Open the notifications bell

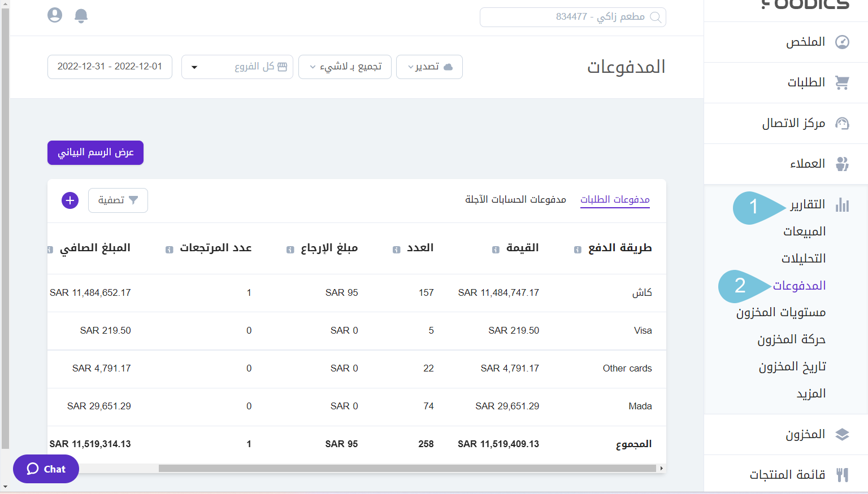81,15
